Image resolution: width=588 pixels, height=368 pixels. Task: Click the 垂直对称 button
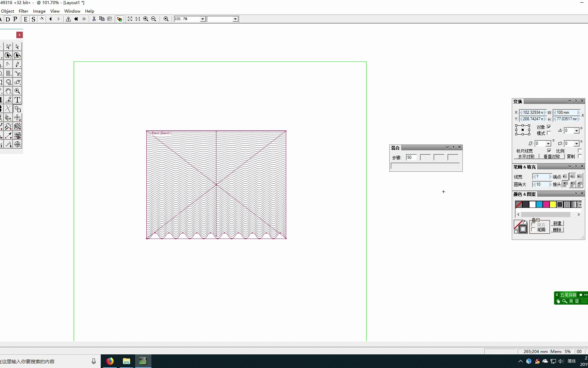point(552,156)
